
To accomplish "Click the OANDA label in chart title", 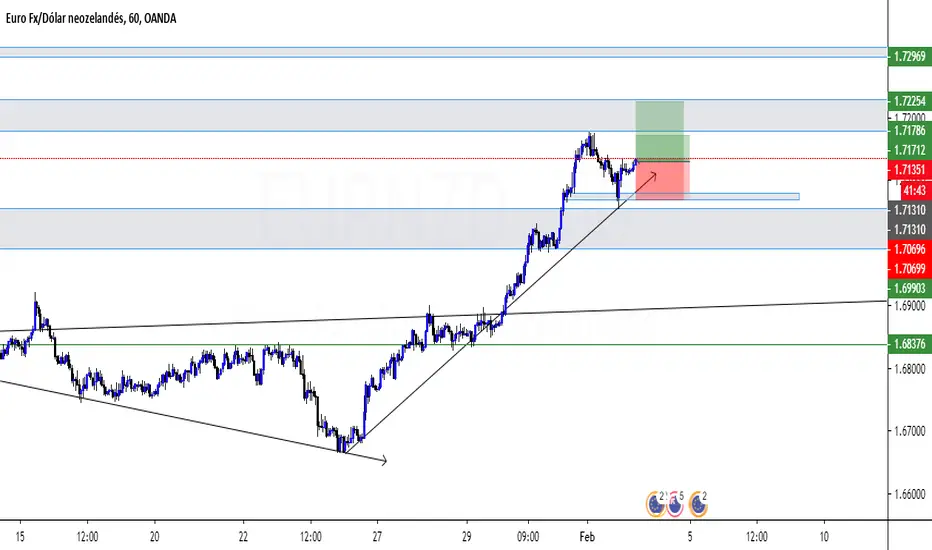I will pos(160,18).
